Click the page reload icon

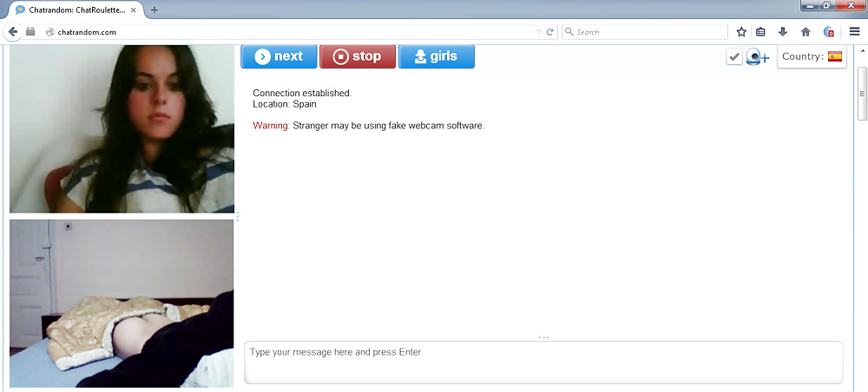click(550, 32)
